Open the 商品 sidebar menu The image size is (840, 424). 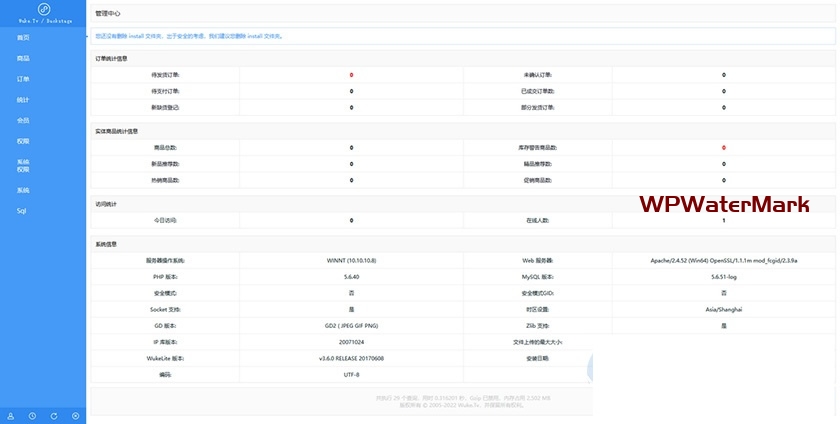coord(23,58)
